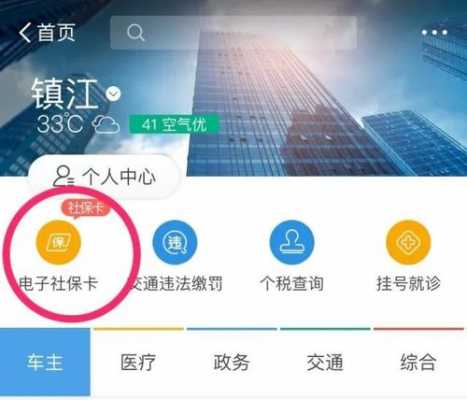467x400 pixels.
Task: Tap the 41 空气优 air quality badge
Action: coord(174,124)
